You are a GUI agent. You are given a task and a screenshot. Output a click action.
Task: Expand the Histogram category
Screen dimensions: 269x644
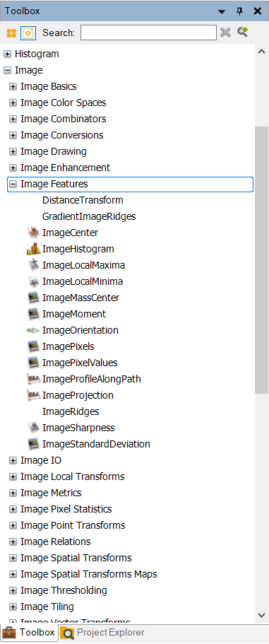7,54
